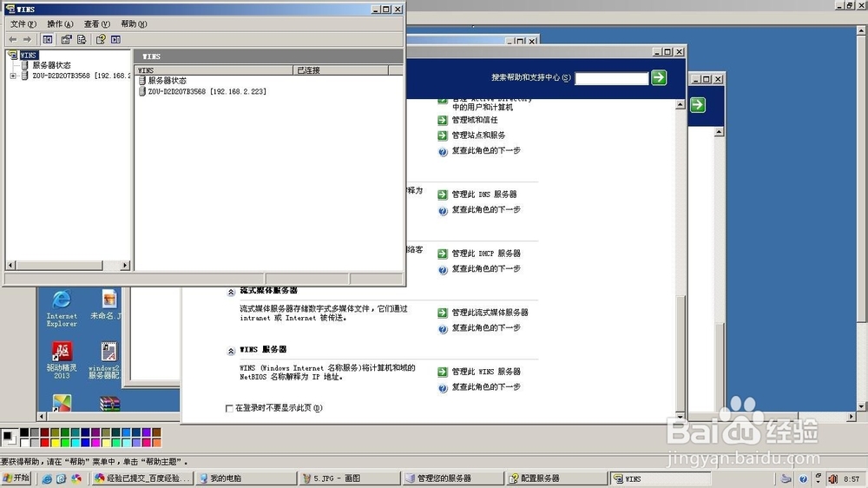
Task: Click the Back arrow in WINS toolbar
Action: point(13,39)
